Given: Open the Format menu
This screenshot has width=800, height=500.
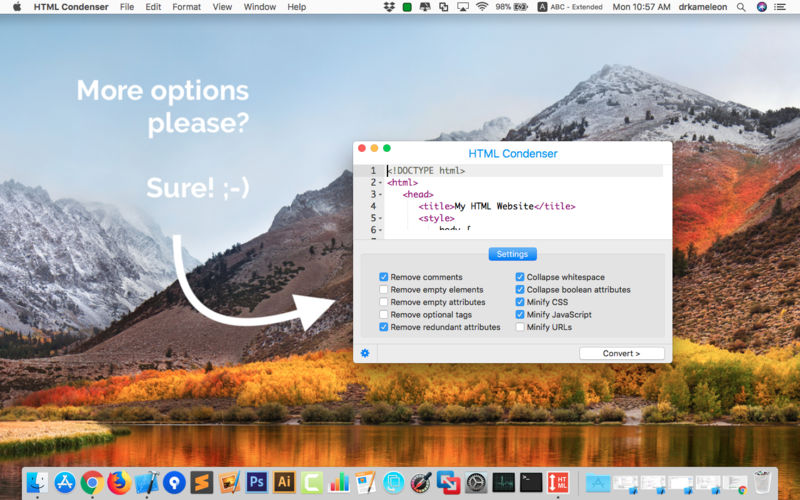Looking at the screenshot, I should [186, 7].
